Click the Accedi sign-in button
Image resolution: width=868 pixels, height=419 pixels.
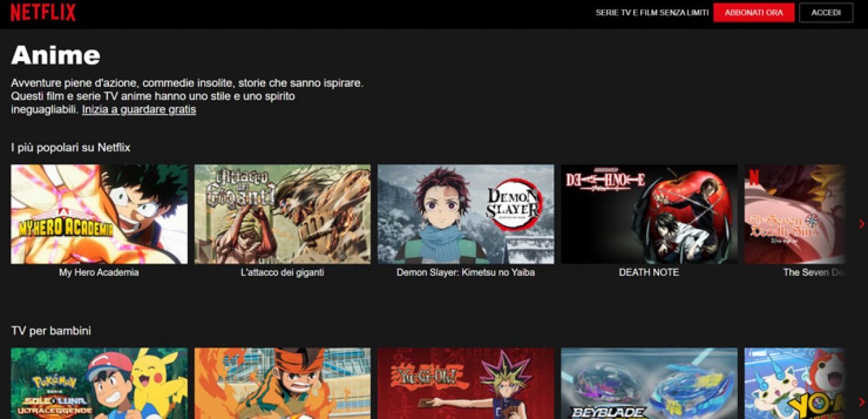click(x=825, y=13)
